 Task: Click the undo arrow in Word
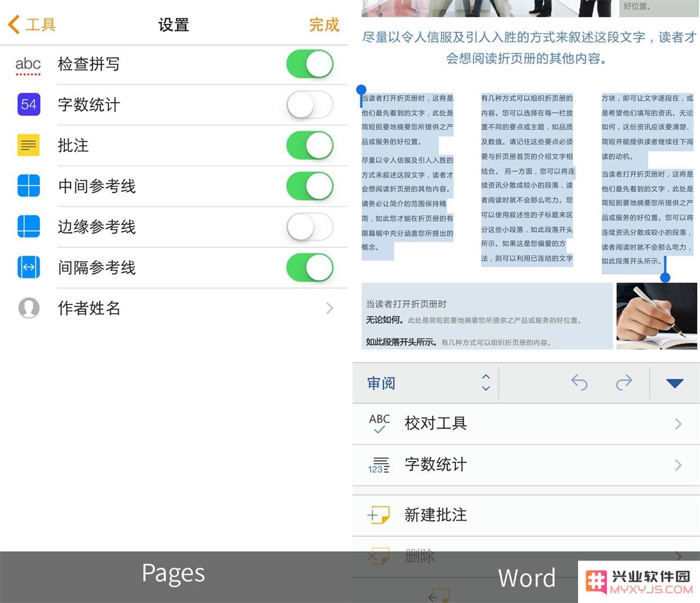[x=579, y=382]
